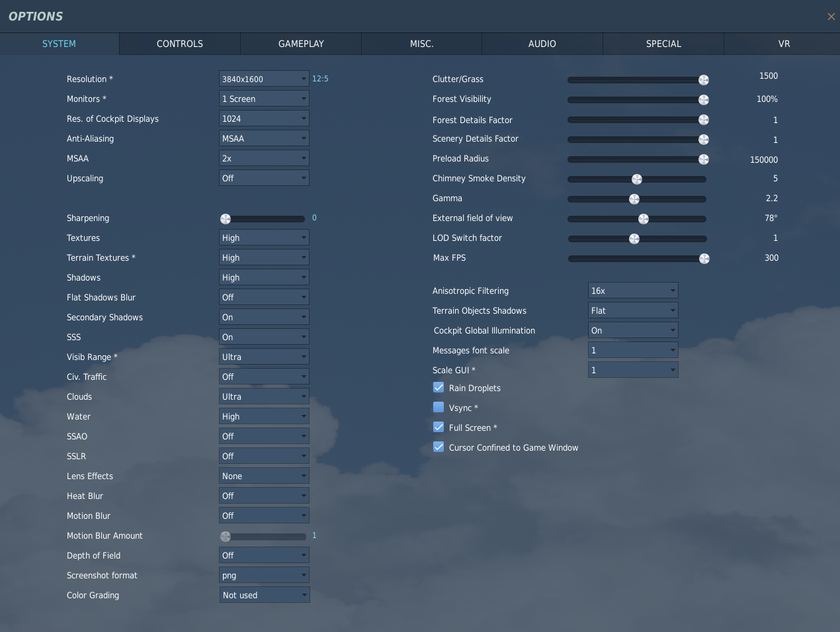The image size is (840, 632).
Task: Click the LOD Switch factor slider handle
Action: (634, 239)
